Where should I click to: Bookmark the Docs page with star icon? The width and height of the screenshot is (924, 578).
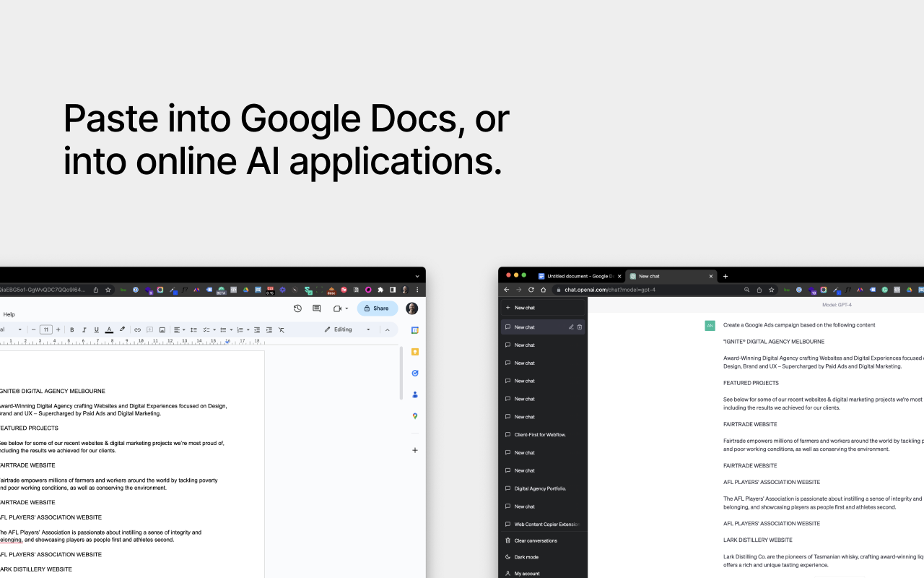coord(108,290)
